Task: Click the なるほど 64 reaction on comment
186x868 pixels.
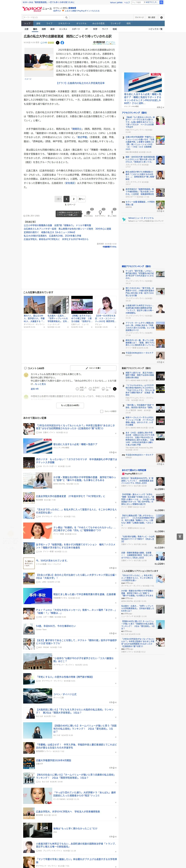Action: (x=94, y=389)
